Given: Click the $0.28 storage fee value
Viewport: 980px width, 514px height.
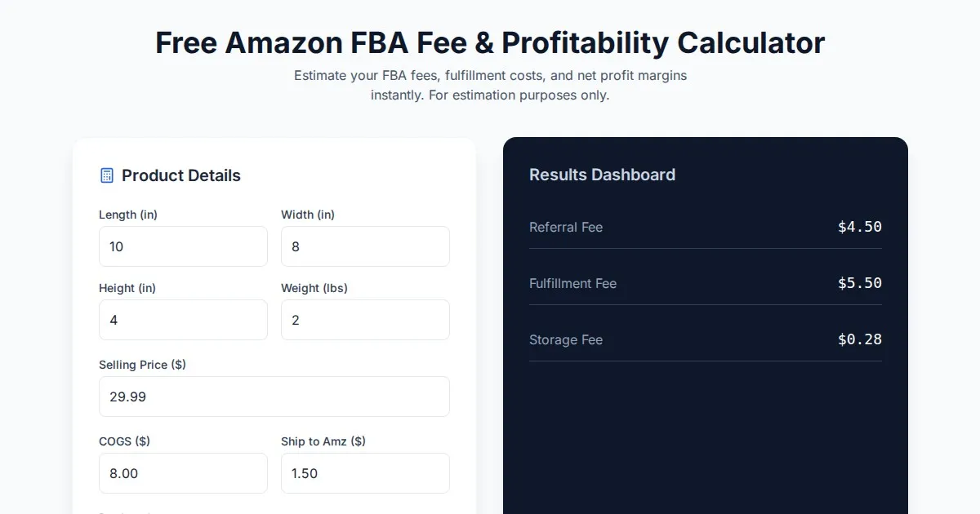Looking at the screenshot, I should pos(859,339).
